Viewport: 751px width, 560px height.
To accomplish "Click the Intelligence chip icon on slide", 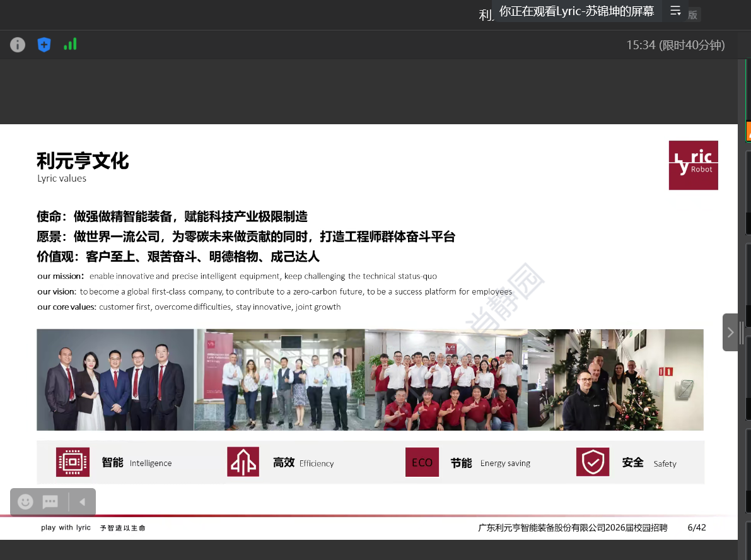I will (x=73, y=462).
